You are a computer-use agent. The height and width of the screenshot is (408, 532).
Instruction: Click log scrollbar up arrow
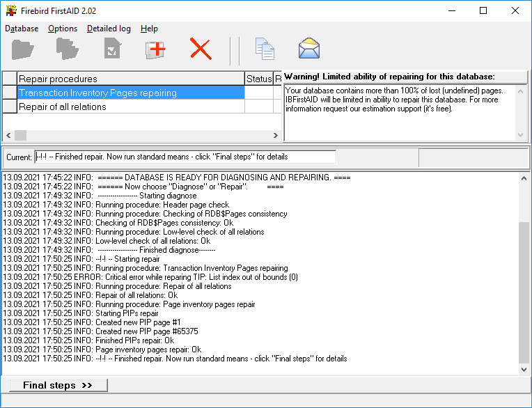(x=524, y=178)
